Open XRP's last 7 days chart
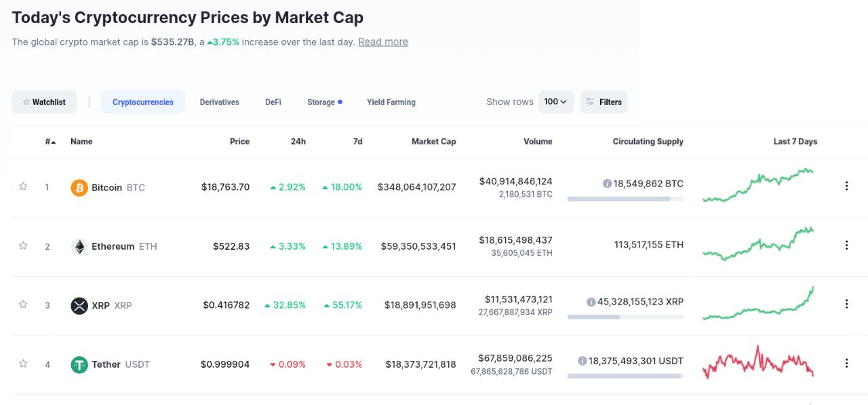The image size is (868, 405). tap(757, 305)
